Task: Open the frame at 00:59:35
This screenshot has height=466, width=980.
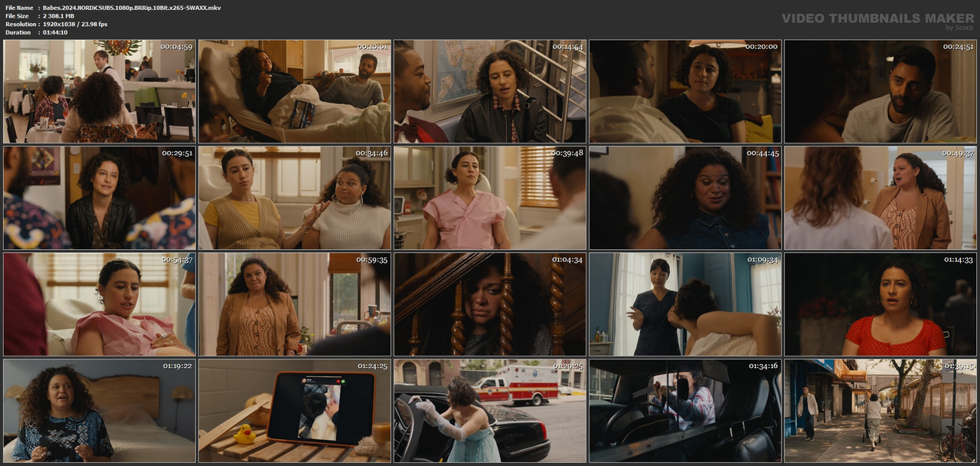Action: pos(295,304)
